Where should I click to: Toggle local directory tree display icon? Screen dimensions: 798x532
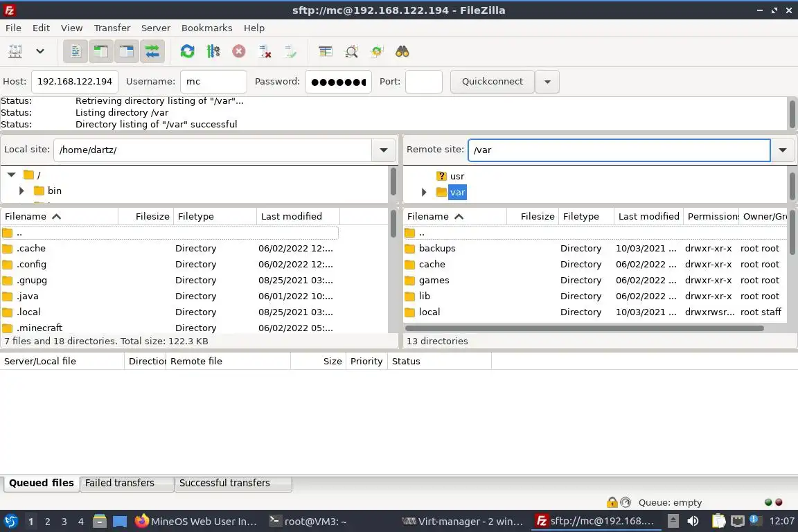tap(100, 51)
